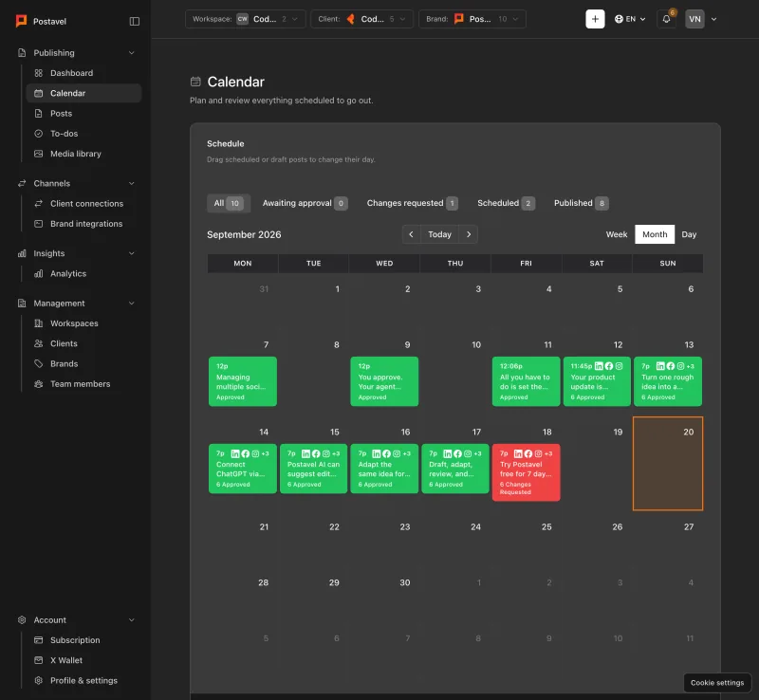Open the Brand dropdown selector
The width and height of the screenshot is (759, 700).
pyautogui.click(x=472, y=19)
